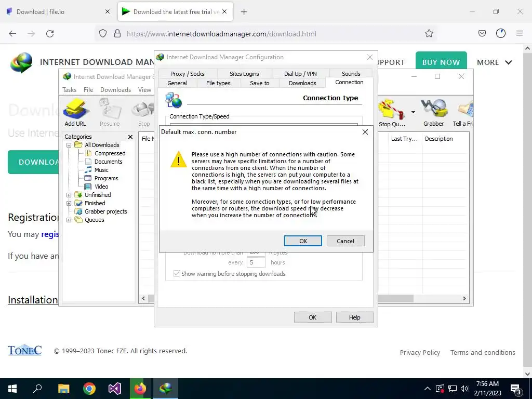
Task: Click the Stop toolbar icon in IDM
Action: click(x=144, y=113)
